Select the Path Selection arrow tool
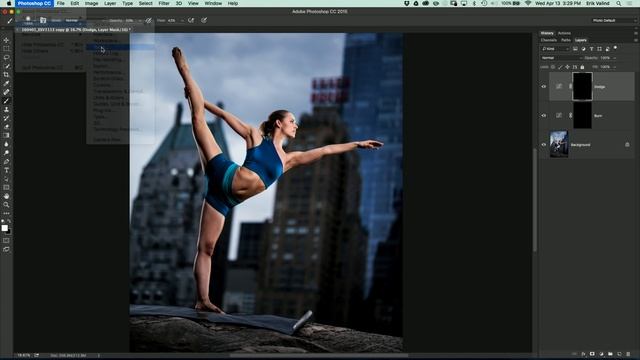Image resolution: width=640 pixels, height=360 pixels. pos(6,179)
